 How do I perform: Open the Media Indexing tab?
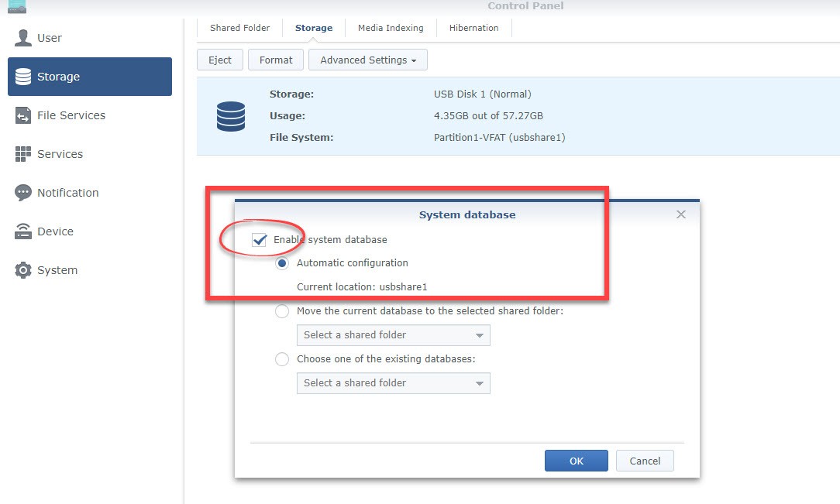point(391,28)
